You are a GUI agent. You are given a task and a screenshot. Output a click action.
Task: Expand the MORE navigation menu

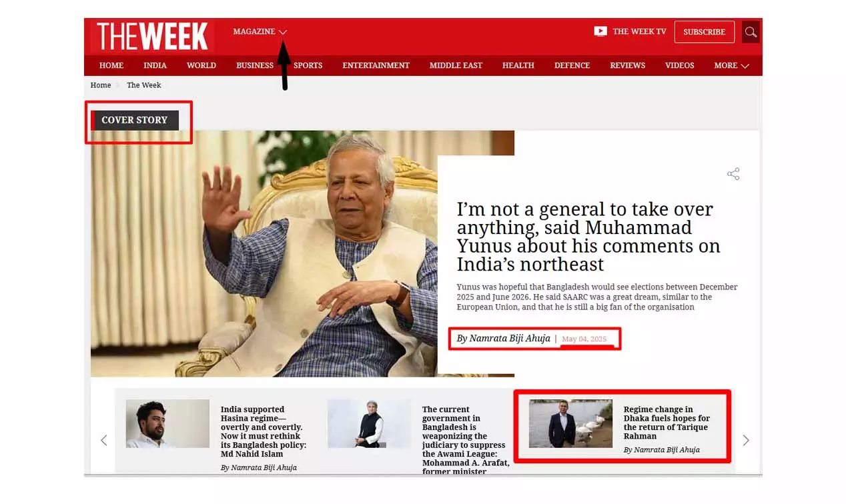click(x=731, y=65)
